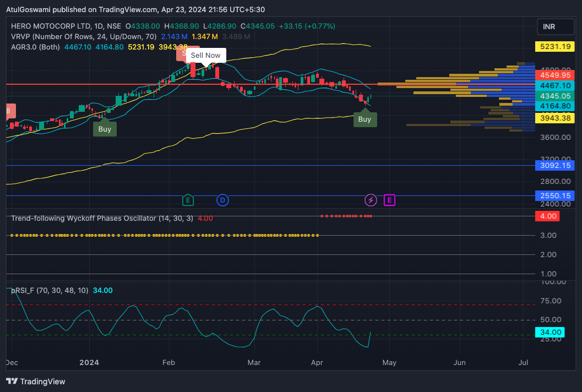582x392 pixels.
Task: Click the blue 2550.15 price level label
Action: click(x=555, y=195)
